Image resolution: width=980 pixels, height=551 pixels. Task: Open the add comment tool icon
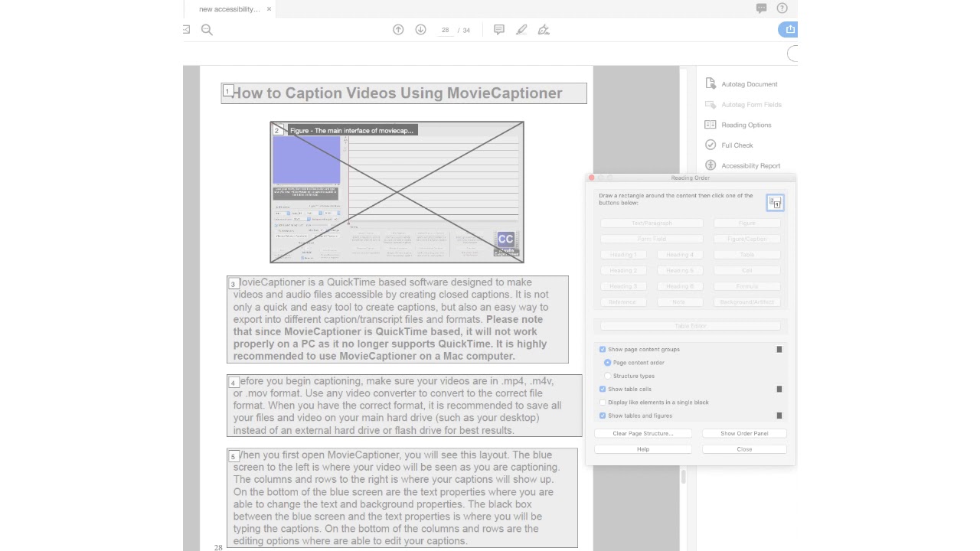pyautogui.click(x=499, y=30)
